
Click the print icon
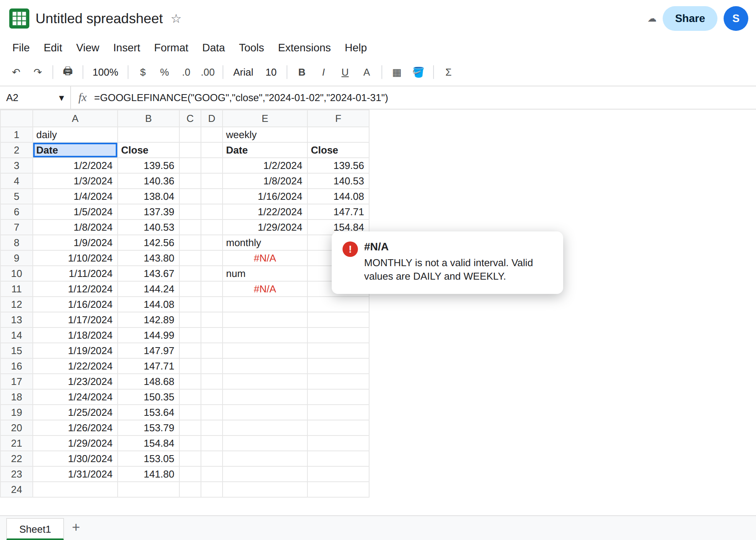tap(68, 72)
